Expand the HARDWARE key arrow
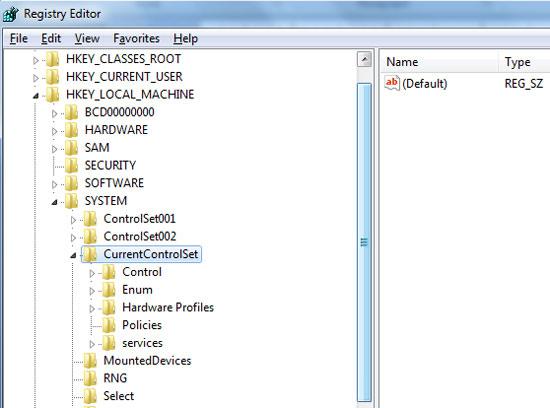 54,131
